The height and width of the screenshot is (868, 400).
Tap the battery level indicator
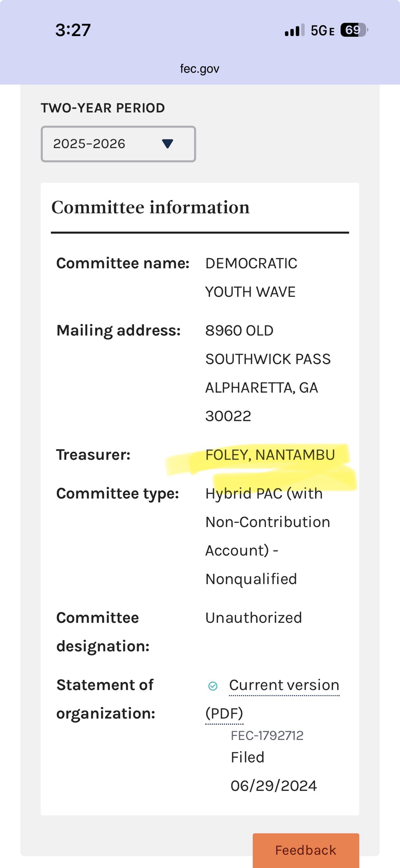coord(354,30)
